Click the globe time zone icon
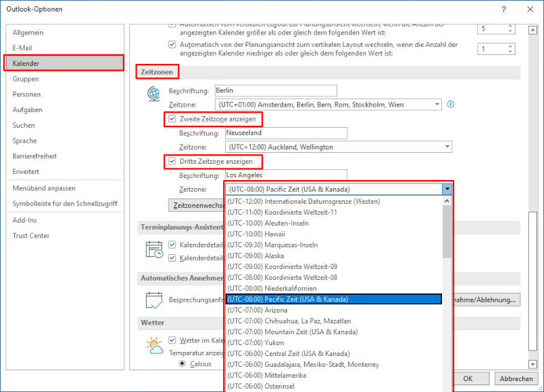 [x=154, y=94]
